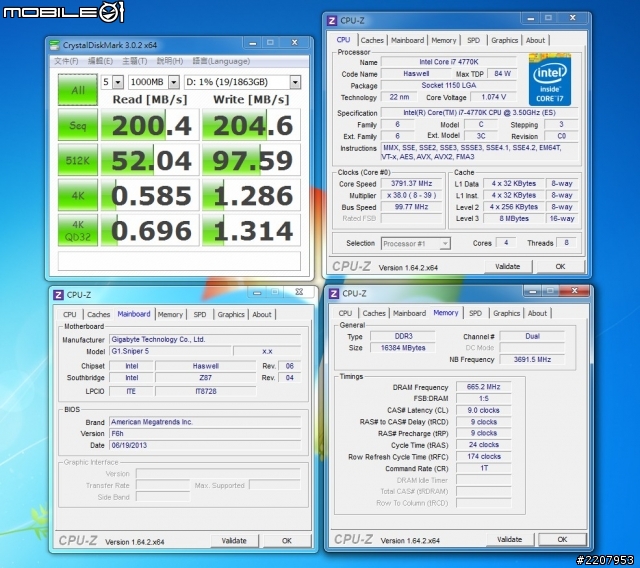Screen dimensions: 640x568
Task: Switch to SPD tab in CPU window
Action: tap(473, 40)
